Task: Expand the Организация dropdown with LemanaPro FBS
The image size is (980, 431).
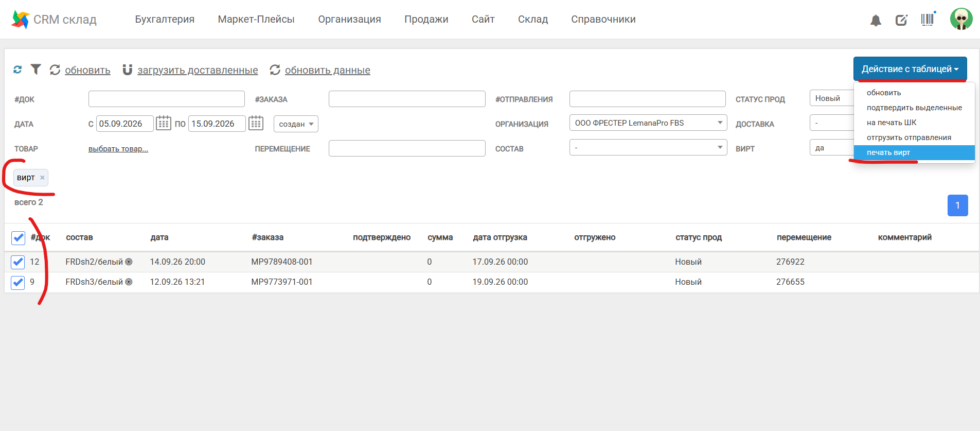Action: (648, 123)
